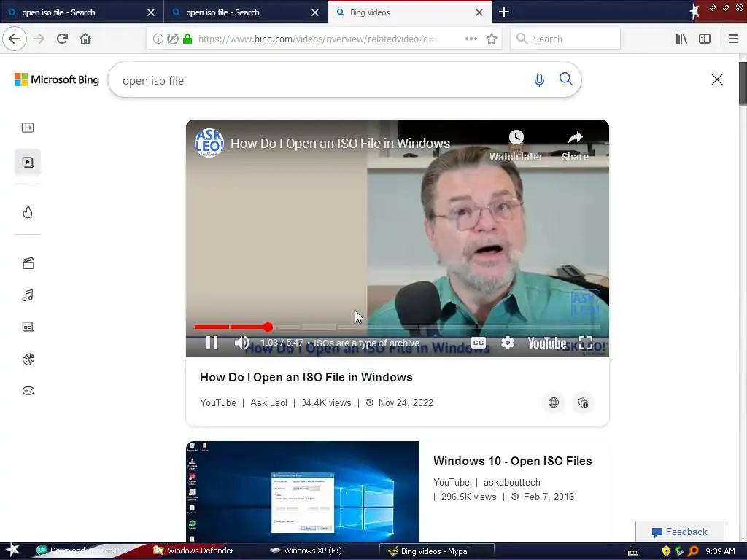Mute the video volume speaker
Screen dimensions: 747x560
coord(241,343)
